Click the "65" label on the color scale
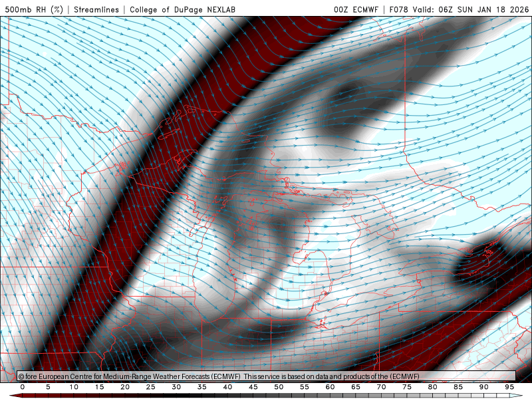 [x=356, y=387]
